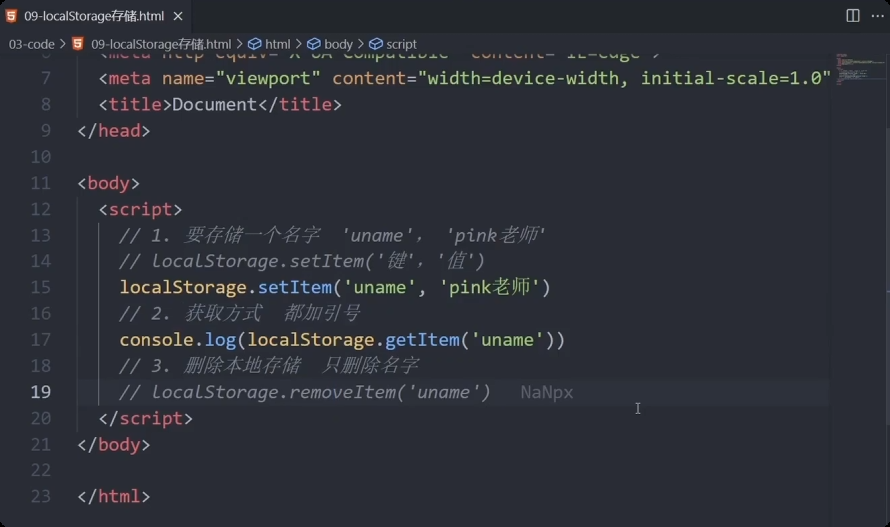
Task: Click the localStorage object on line 15
Action: tap(183, 287)
